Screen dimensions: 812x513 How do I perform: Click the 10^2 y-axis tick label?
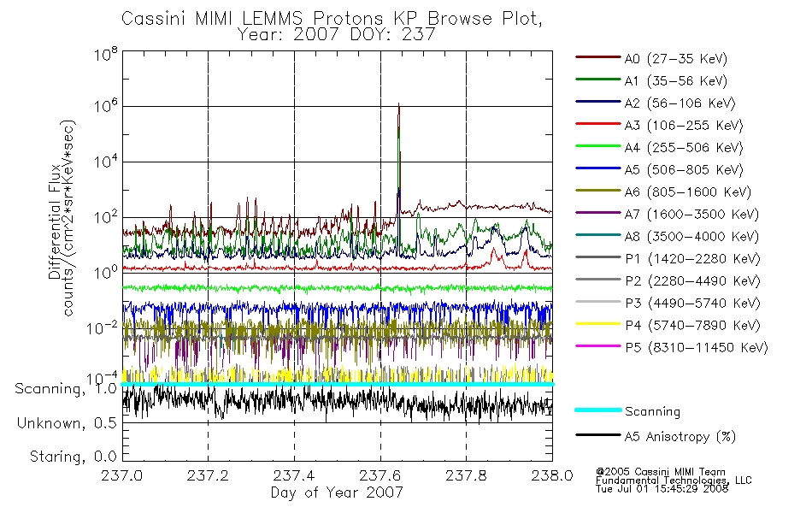(105, 217)
